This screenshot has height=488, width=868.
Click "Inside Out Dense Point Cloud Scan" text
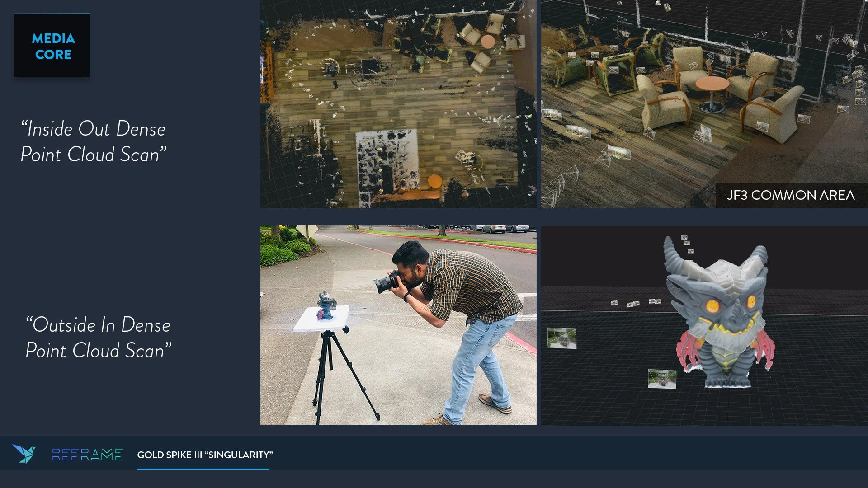coord(94,141)
